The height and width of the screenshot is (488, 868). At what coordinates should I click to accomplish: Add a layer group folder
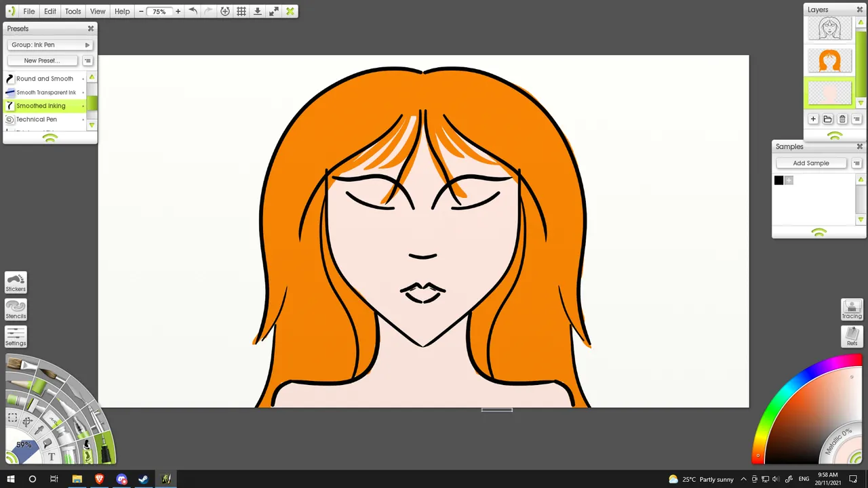point(827,119)
